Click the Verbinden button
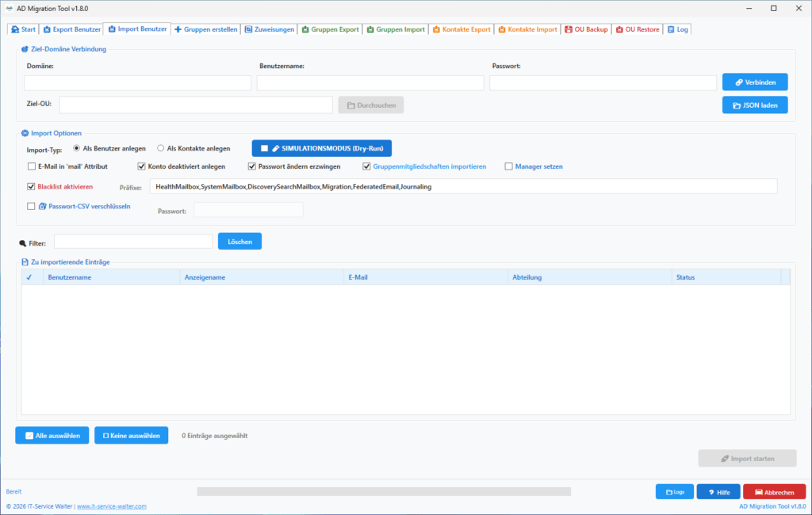 (x=755, y=82)
